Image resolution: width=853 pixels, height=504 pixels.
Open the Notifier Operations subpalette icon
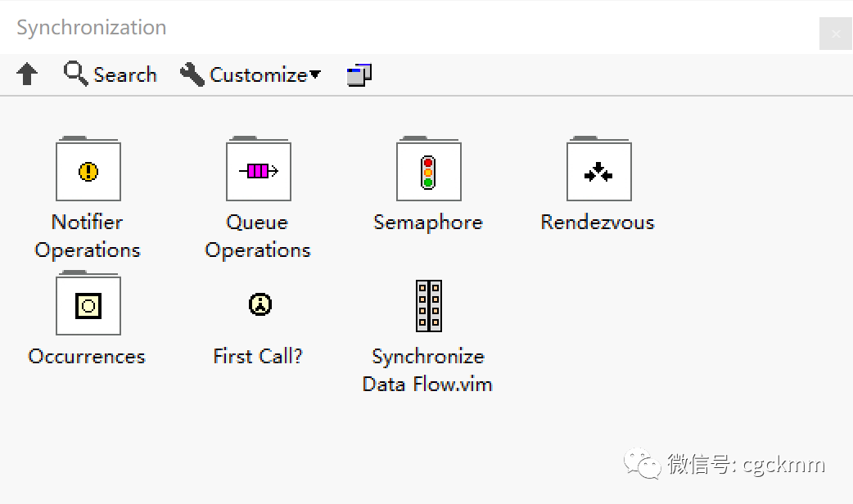[x=88, y=171]
